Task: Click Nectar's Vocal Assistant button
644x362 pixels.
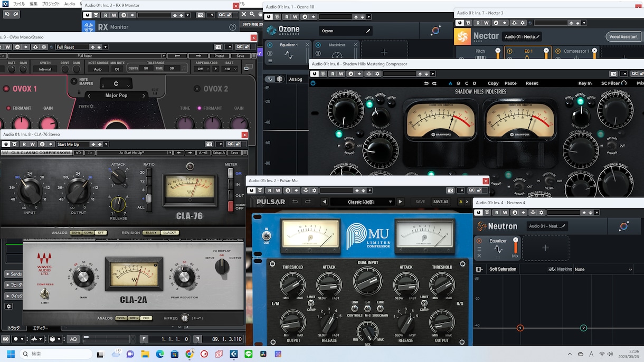Action: [x=623, y=36]
